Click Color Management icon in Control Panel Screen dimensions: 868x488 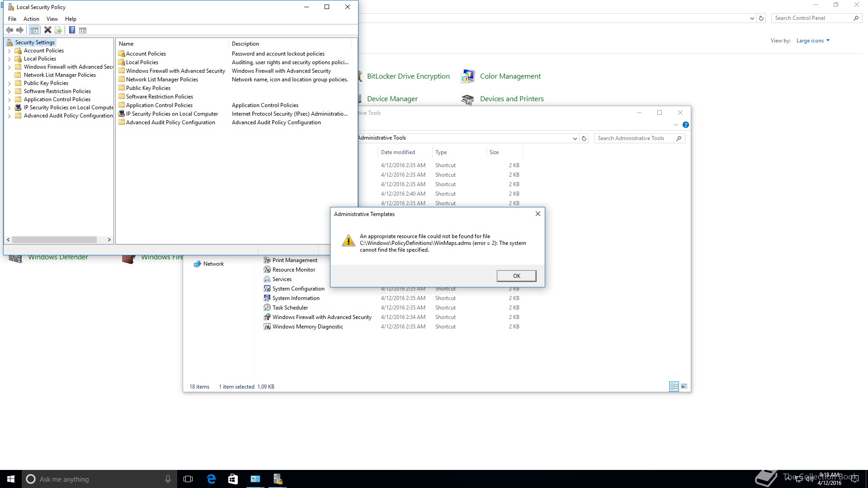tap(467, 76)
